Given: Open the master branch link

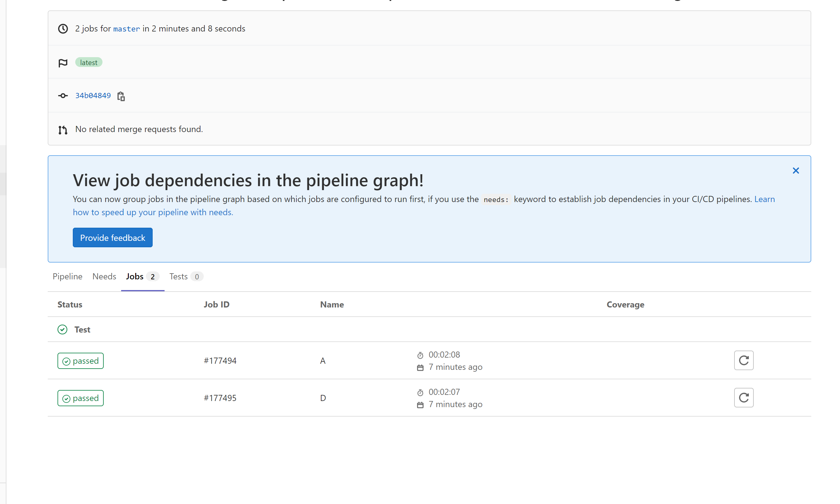Looking at the screenshot, I should pos(126,29).
